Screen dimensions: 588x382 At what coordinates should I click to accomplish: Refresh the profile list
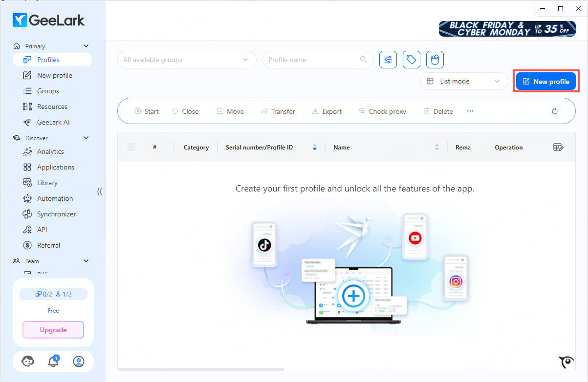[555, 111]
